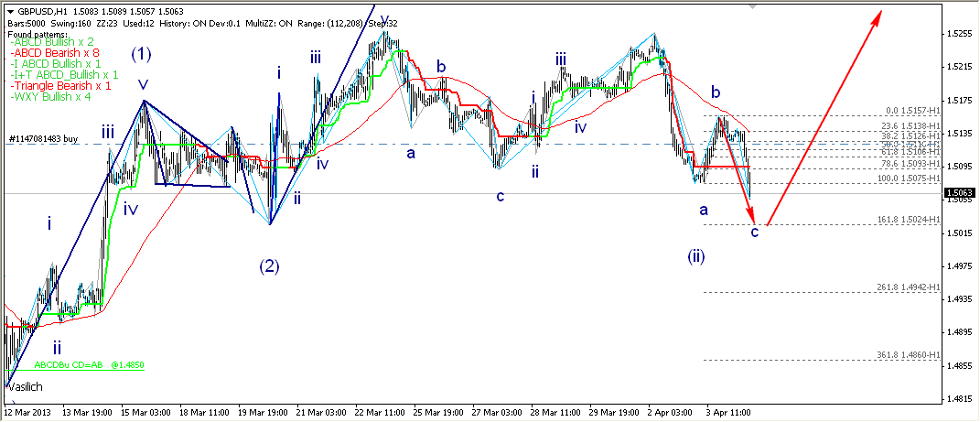Screen dimensions: 980x422
Task: Click the 'Triangle Bearish x 1' pattern entry
Action: coord(59,85)
